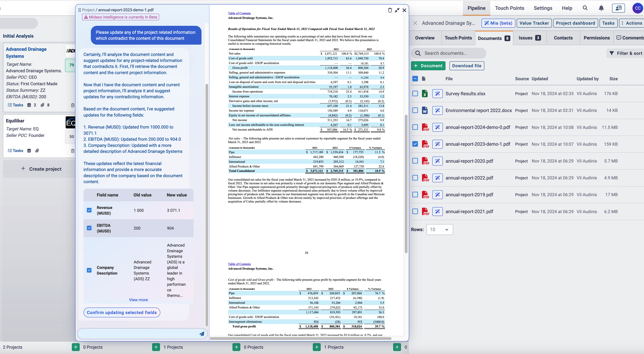The image size is (644, 354).
Task: Uncheck the Company Description field update
Action: tap(89, 270)
